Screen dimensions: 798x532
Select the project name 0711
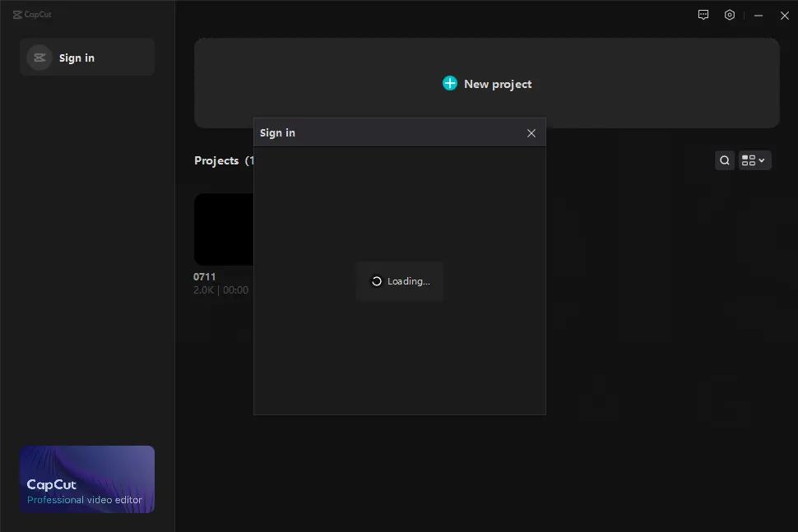205,276
